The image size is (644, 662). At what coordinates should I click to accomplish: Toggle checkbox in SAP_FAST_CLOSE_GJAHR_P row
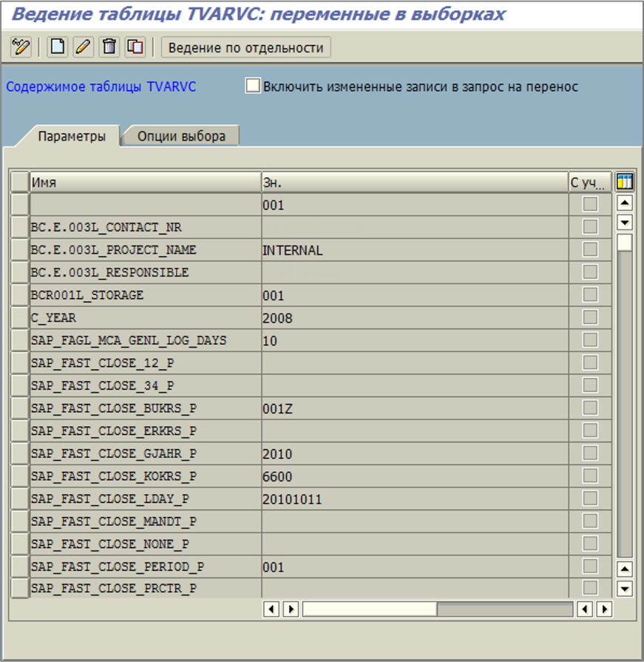pos(590,453)
